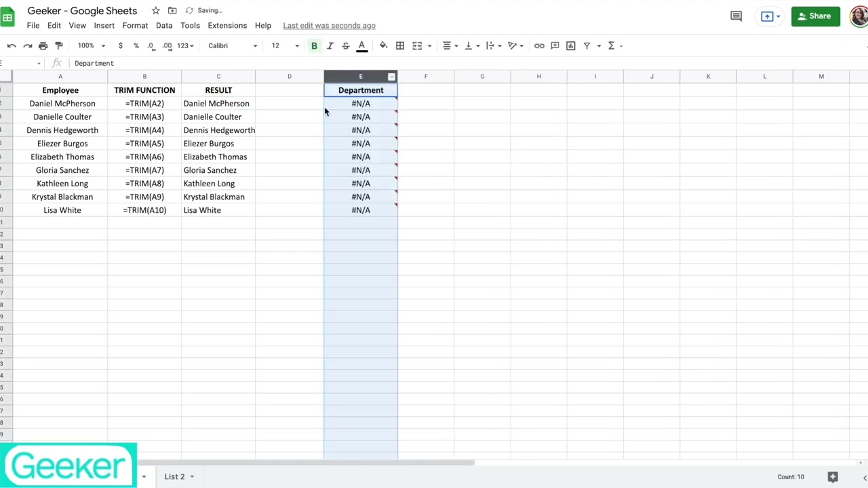868x488 pixels.
Task: Select Employee cell Gloria Sanchez in column A
Action: point(60,170)
